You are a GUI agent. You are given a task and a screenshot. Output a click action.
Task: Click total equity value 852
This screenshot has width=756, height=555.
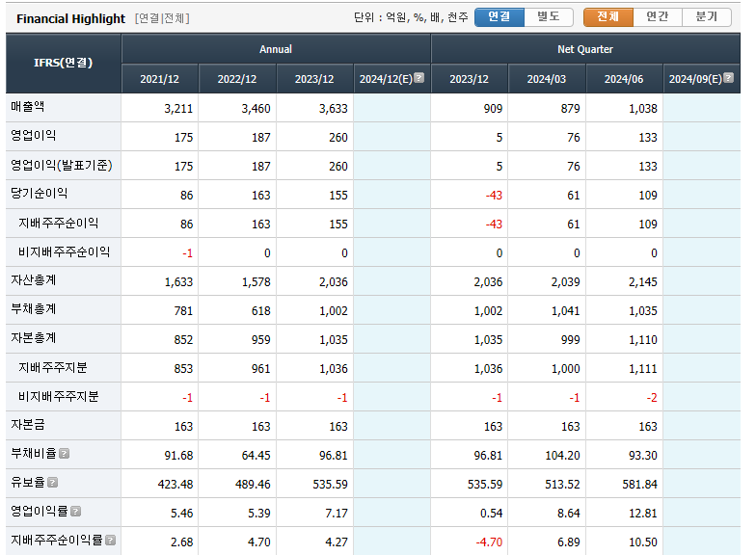[x=183, y=339]
